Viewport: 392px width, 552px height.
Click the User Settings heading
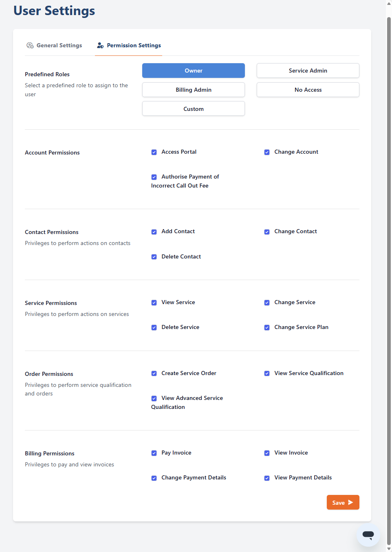pos(54,11)
